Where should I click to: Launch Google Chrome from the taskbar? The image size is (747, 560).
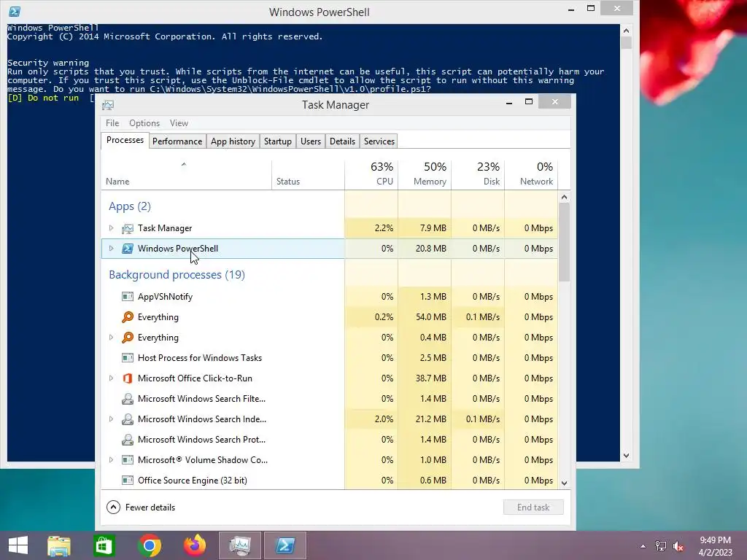pyautogui.click(x=149, y=545)
